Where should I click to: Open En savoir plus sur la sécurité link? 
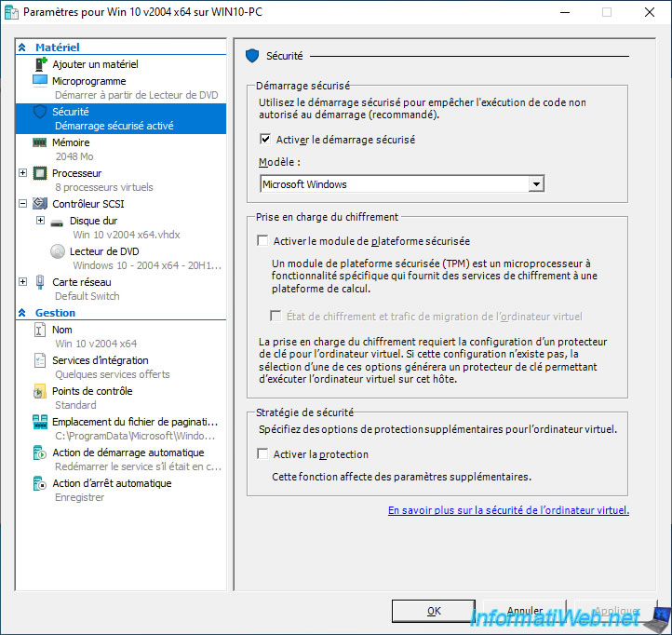tap(508, 510)
